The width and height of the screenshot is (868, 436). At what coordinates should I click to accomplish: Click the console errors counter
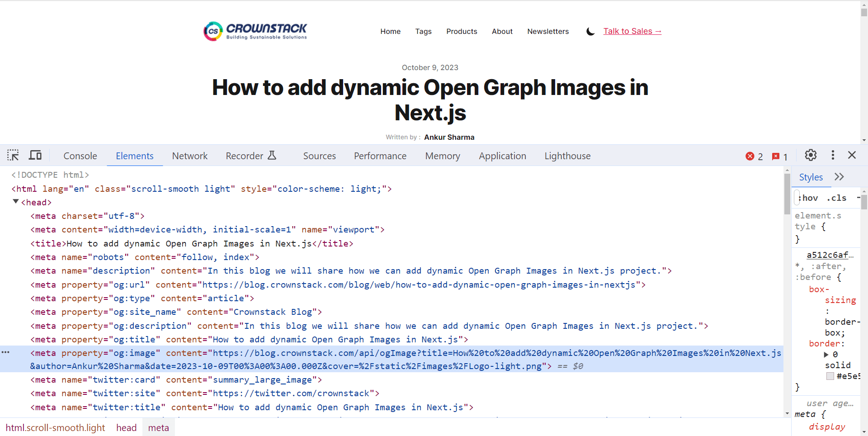754,156
